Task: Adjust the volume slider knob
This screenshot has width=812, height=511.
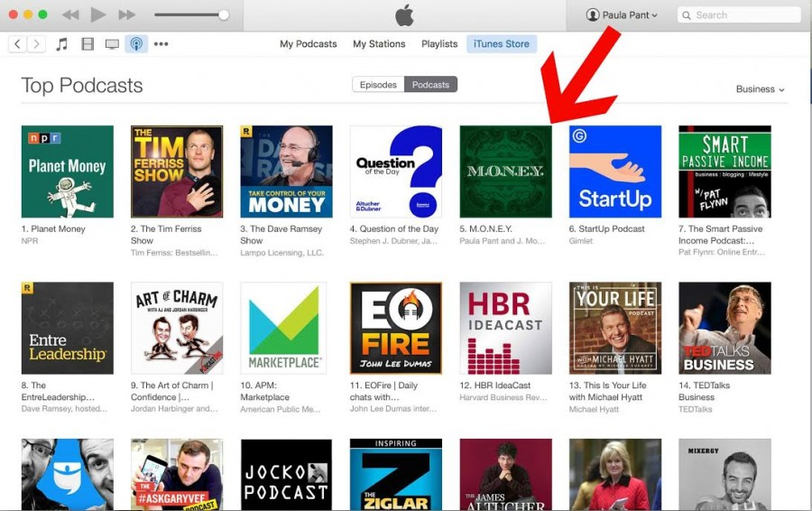Action: (224, 14)
